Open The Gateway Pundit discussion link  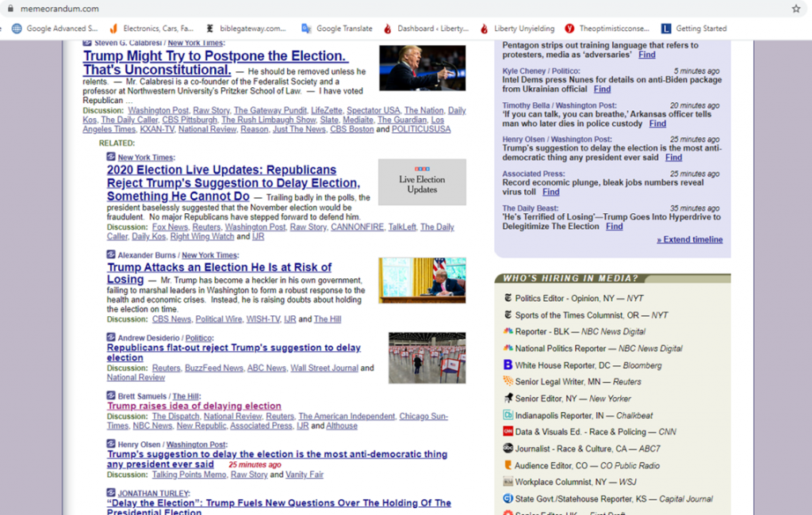[270, 110]
